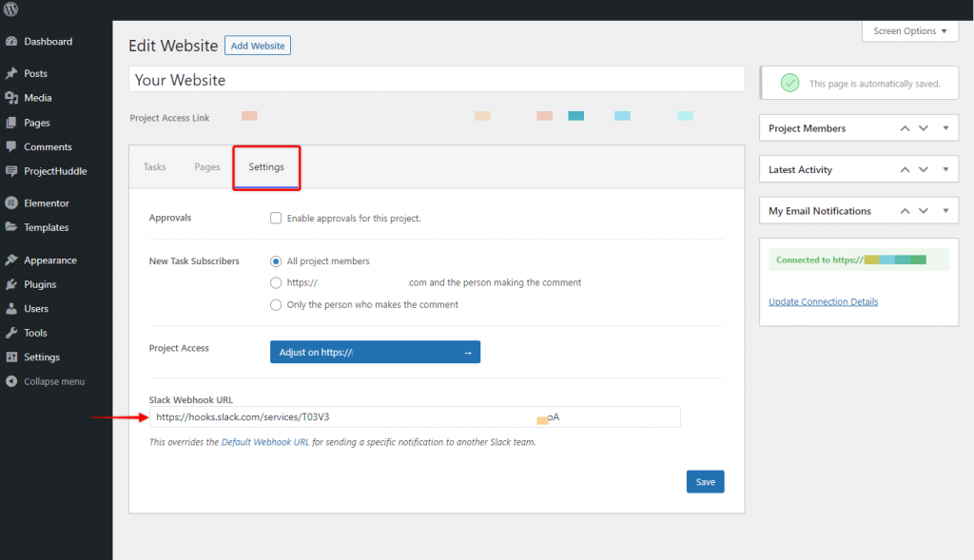The image size is (974, 560).
Task: Click the Comments bubble icon
Action: coord(13,146)
